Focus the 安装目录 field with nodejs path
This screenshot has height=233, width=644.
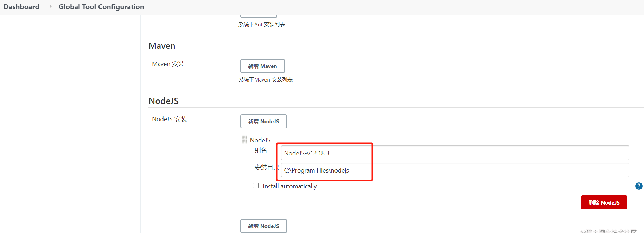(455, 170)
